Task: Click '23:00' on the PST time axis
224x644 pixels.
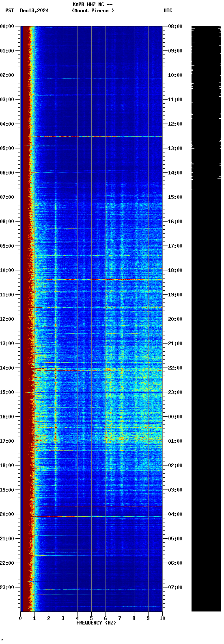Action: tap(7, 587)
